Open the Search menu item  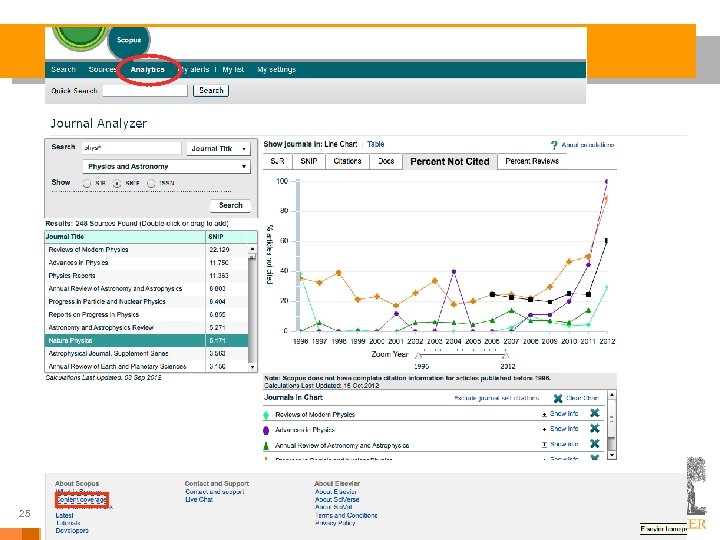pos(63,69)
